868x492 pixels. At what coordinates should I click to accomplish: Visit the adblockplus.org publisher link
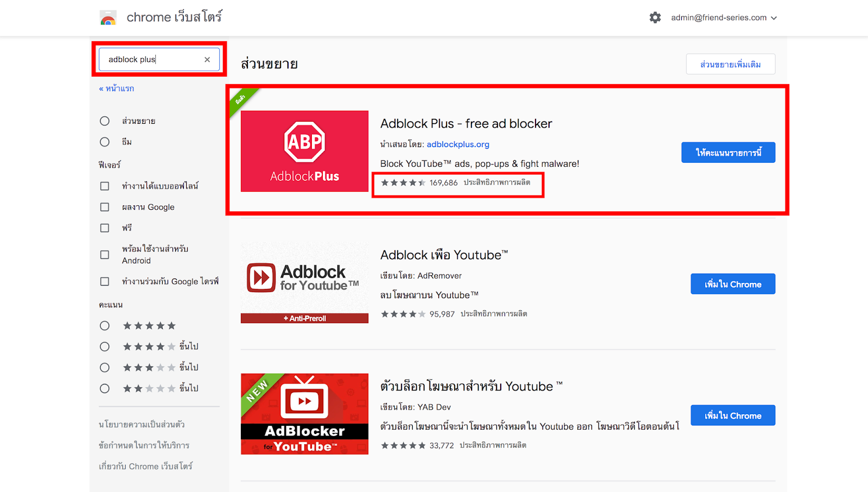458,144
